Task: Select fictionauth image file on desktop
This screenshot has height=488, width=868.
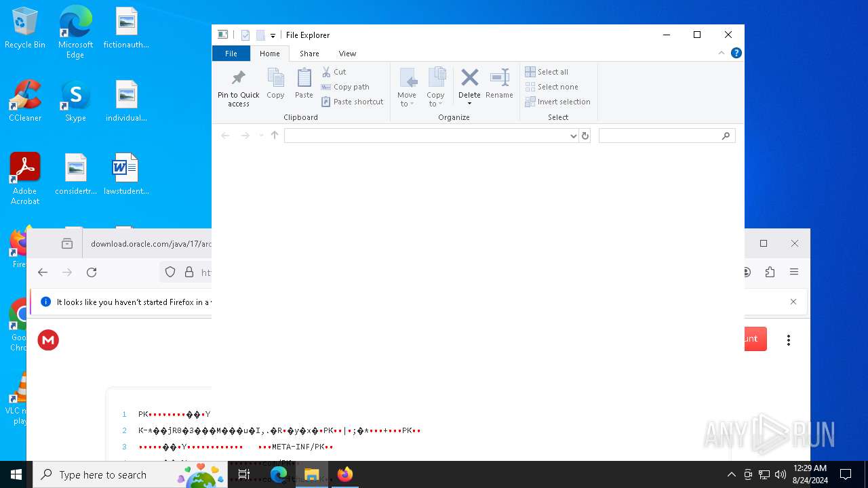Action: click(x=126, y=28)
